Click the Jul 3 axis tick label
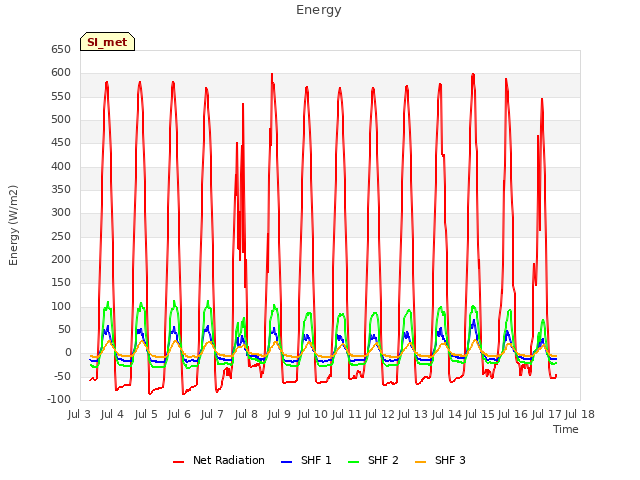Viewport: 640px width, 480px height. tap(79, 414)
